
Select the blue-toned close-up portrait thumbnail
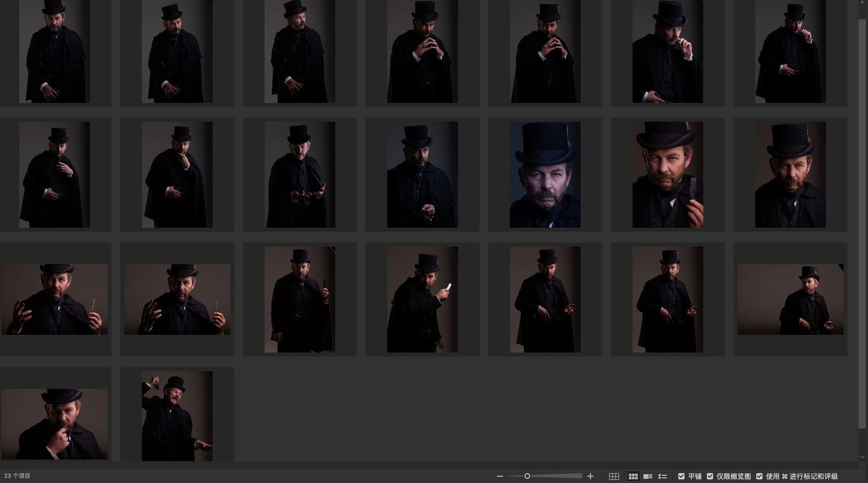point(545,175)
